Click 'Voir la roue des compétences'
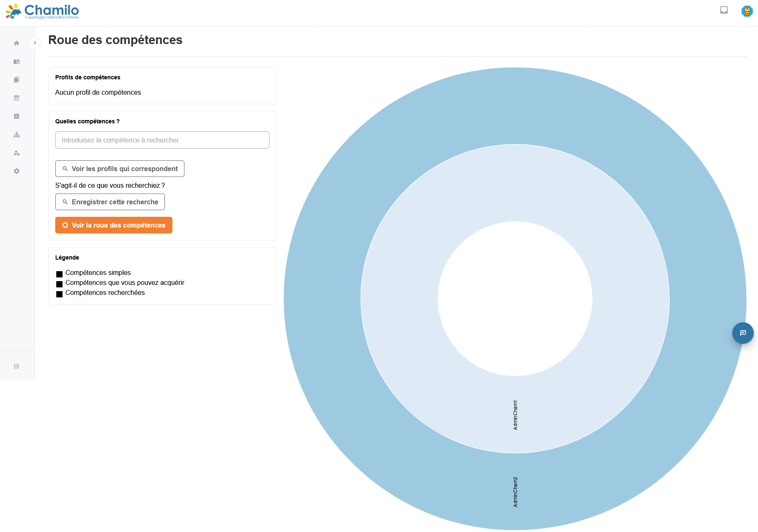 pyautogui.click(x=113, y=225)
